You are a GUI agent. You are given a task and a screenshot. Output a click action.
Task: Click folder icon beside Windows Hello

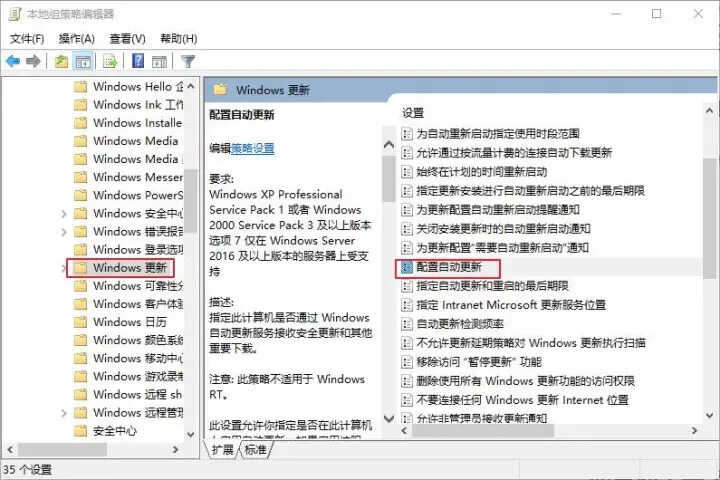pos(80,86)
